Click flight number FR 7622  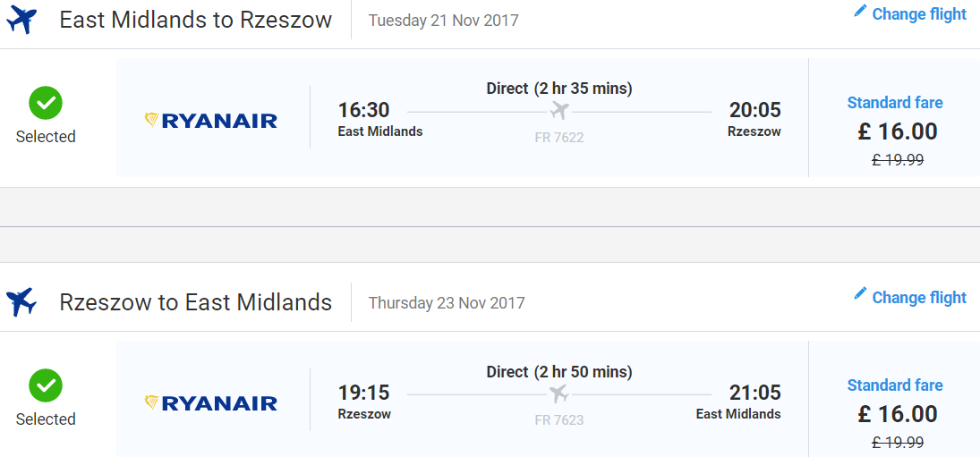click(559, 138)
